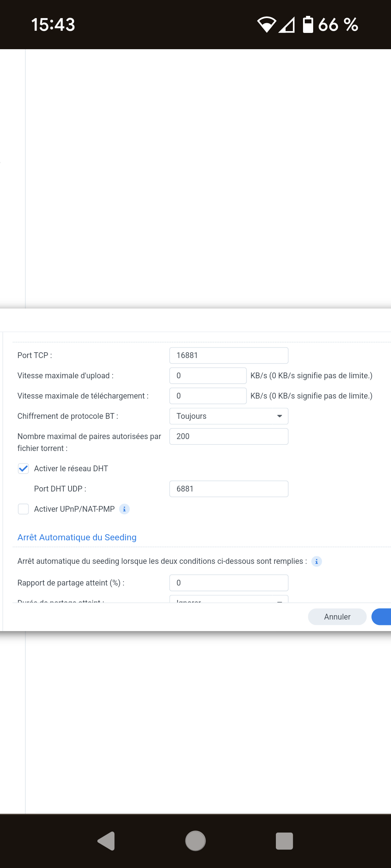Screen dimensions: 391x868
Task: Tap the Android back navigation button
Action: [106, 841]
